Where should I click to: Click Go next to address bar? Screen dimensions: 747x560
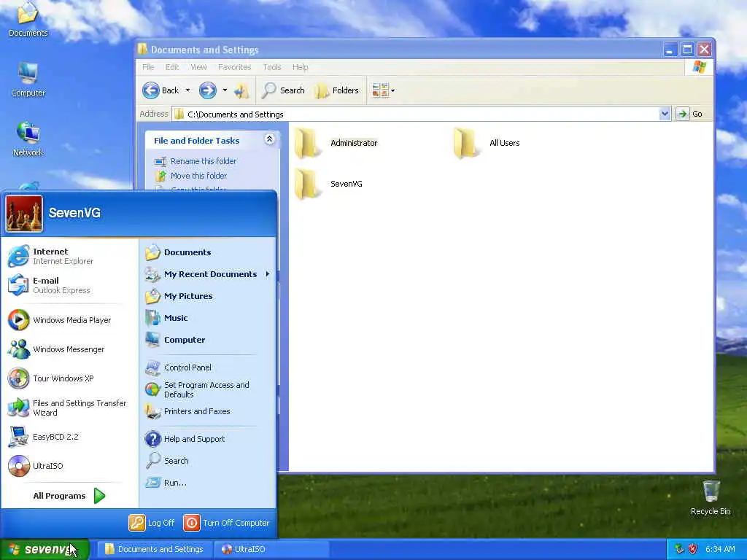click(x=689, y=114)
